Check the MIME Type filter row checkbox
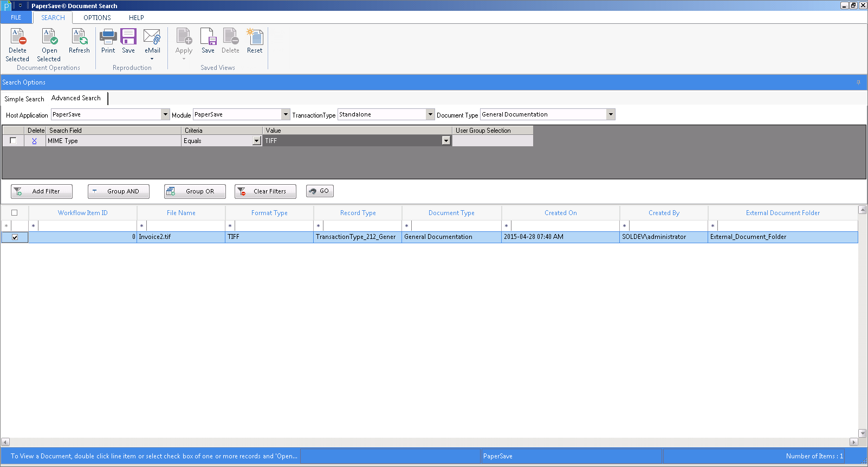 14,140
